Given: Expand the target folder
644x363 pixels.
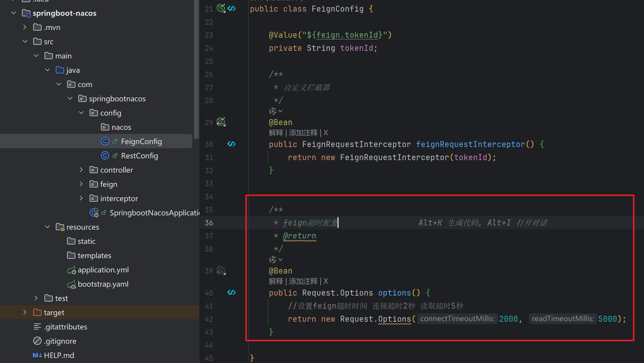Looking at the screenshot, I should coord(25,313).
